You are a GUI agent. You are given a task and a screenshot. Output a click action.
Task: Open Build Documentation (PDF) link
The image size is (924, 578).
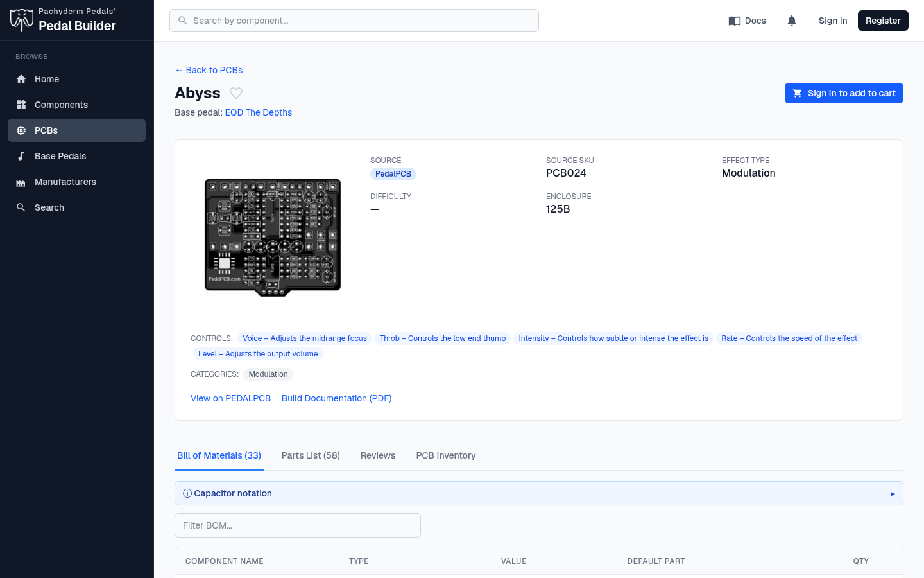[x=336, y=398]
